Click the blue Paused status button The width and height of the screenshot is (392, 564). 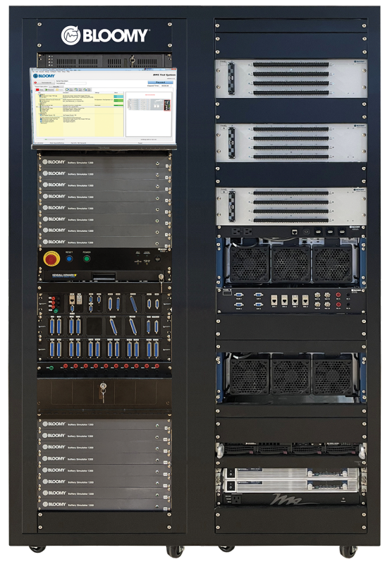pos(161,82)
